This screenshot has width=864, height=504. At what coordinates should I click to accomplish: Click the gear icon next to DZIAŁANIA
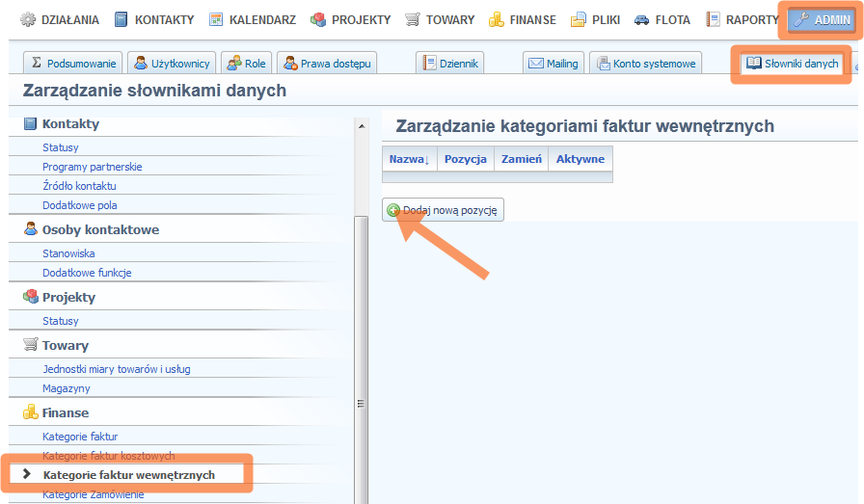(x=28, y=19)
